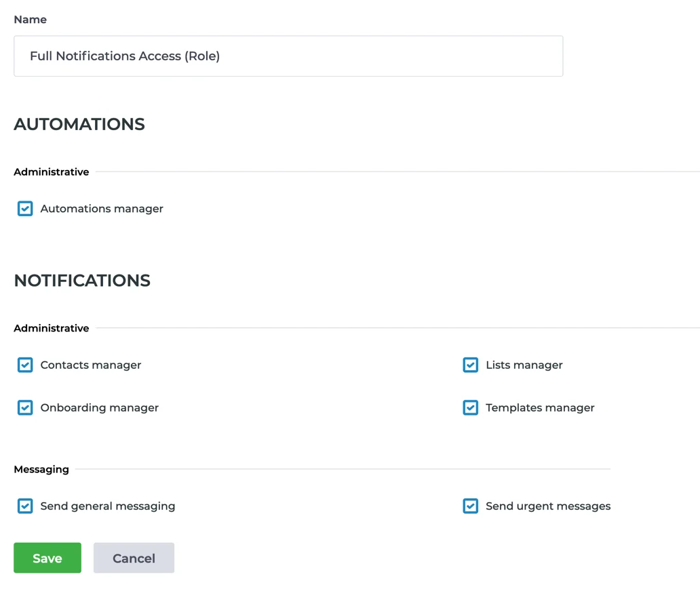
Task: Disable the Lists manager checkbox
Action: tap(470, 365)
